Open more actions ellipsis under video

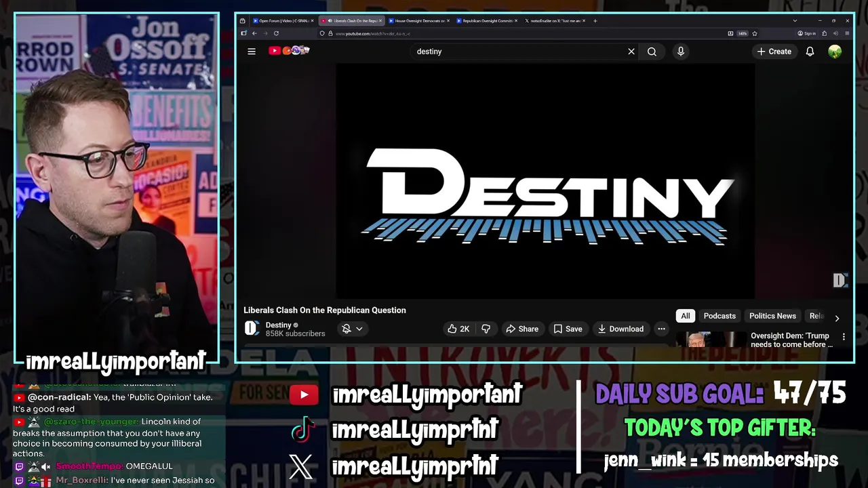tap(661, 329)
